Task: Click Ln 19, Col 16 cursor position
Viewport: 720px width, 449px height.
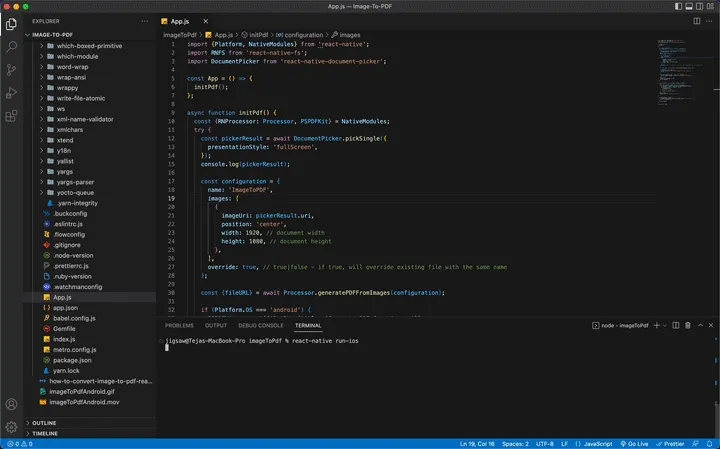Action: (x=477, y=444)
